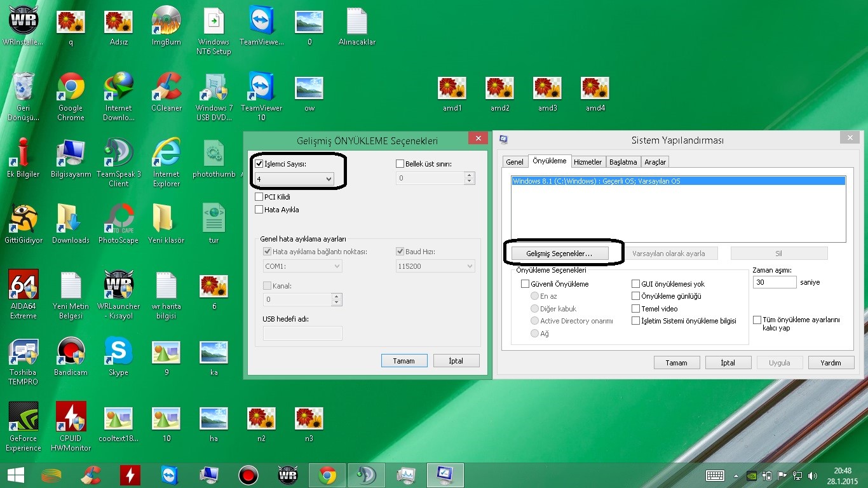Show hidden system tray icons
The height and width of the screenshot is (488, 868).
click(736, 475)
